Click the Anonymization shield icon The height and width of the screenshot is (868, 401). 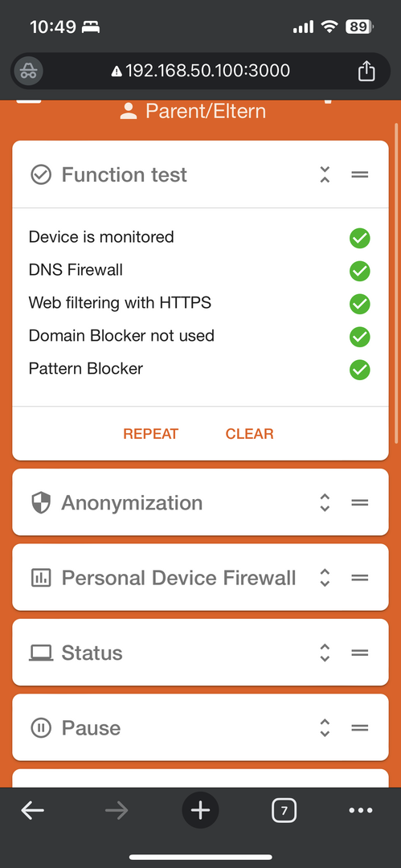point(40,502)
